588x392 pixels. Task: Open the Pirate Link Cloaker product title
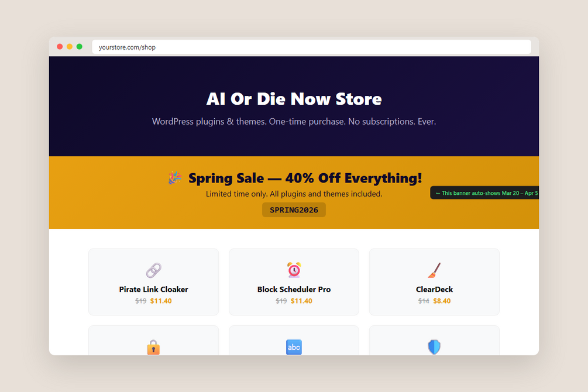pyautogui.click(x=153, y=289)
